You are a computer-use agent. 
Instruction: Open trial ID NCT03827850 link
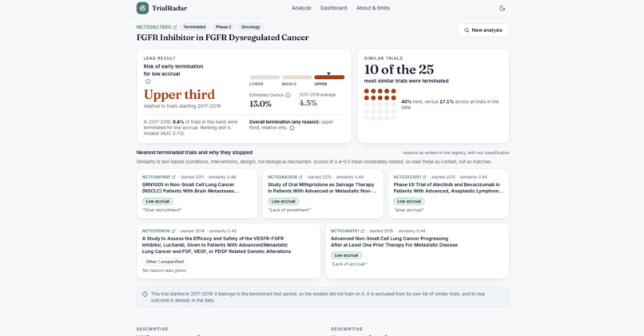pos(153,27)
